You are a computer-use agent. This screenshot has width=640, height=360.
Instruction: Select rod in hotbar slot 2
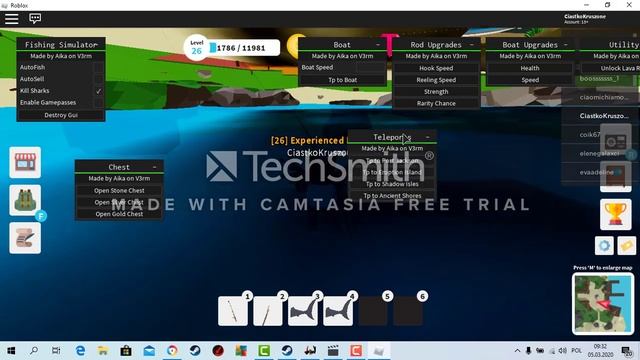tap(268, 311)
